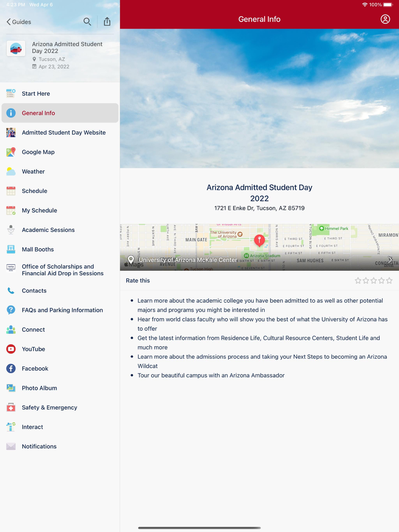Click the Start Here icon
Screen dimensions: 399x532
tap(11, 94)
